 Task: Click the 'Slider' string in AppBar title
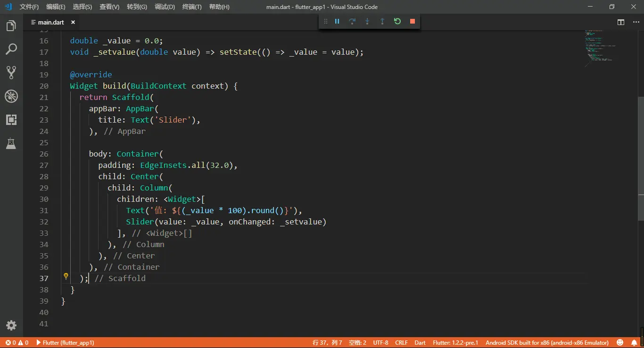coord(173,120)
